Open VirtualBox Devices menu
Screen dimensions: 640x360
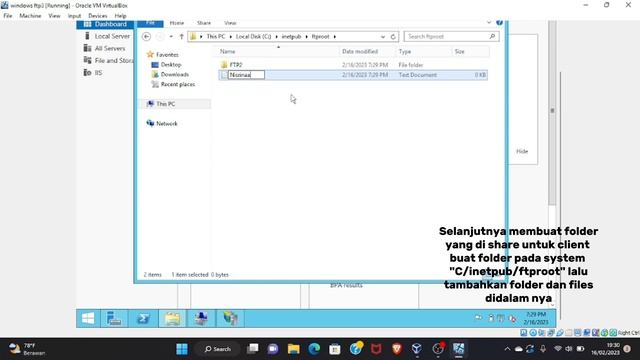tap(98, 16)
